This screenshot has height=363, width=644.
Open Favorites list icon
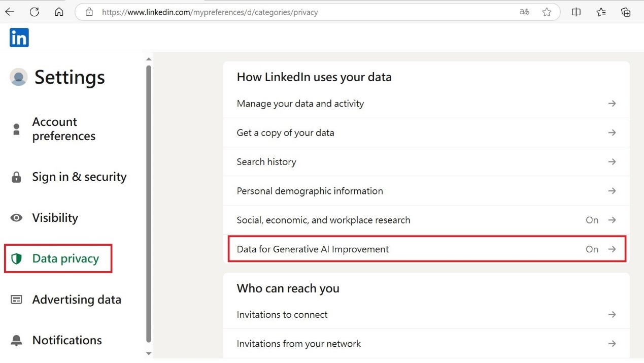tap(601, 12)
